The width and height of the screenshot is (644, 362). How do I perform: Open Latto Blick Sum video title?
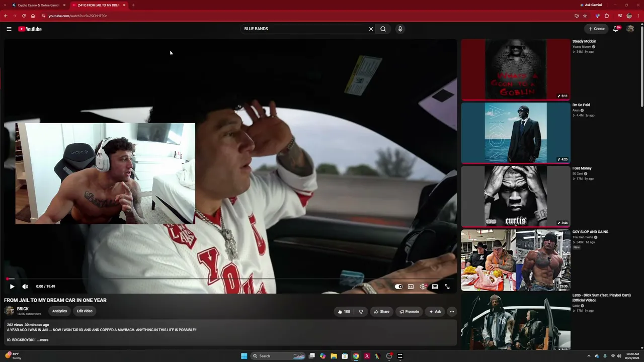pyautogui.click(x=601, y=298)
